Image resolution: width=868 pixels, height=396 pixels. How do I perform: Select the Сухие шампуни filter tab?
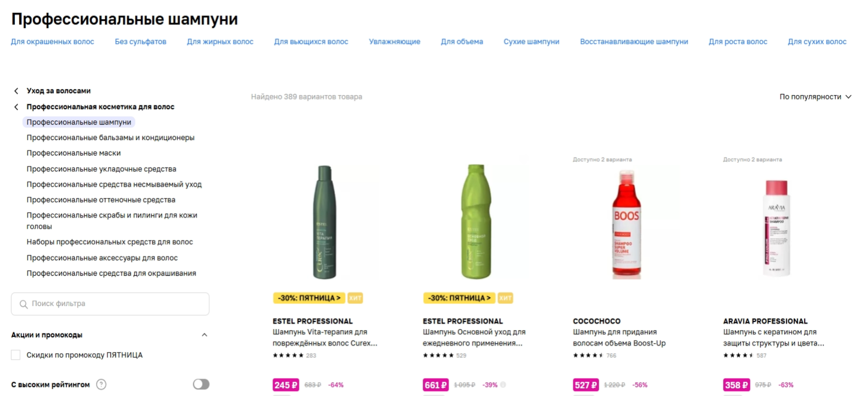[x=532, y=42]
